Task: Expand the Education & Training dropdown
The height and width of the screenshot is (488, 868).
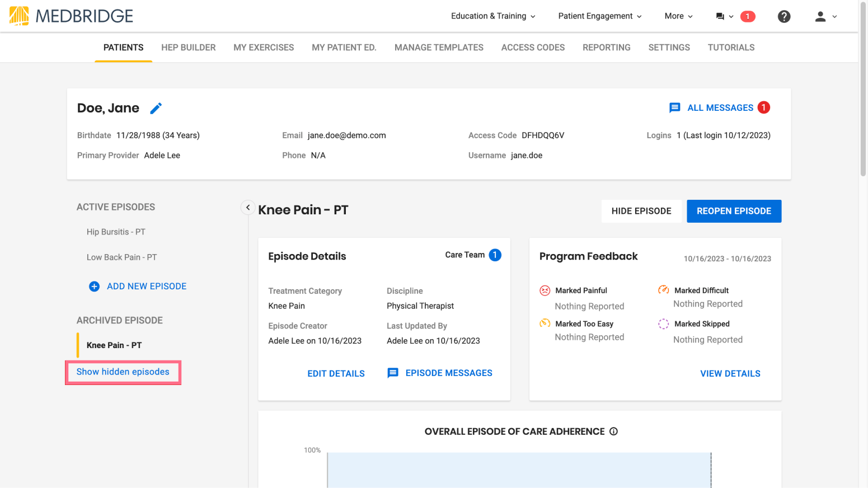Action: [493, 16]
